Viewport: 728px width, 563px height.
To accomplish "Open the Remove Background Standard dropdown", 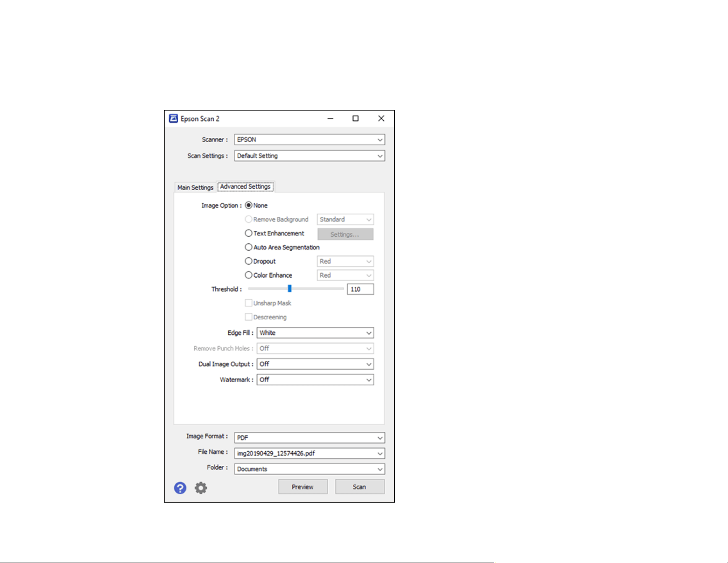I will [x=346, y=220].
